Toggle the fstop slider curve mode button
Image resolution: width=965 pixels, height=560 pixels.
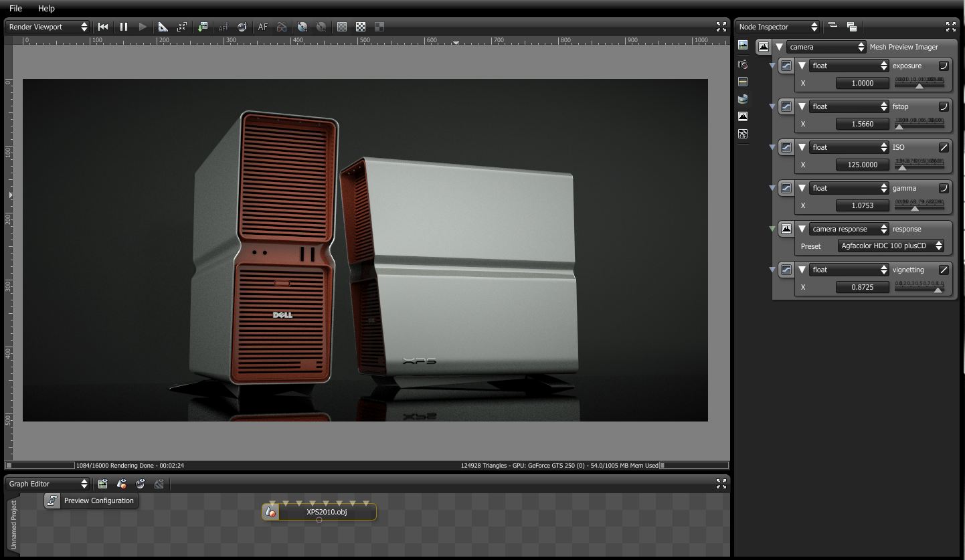944,106
